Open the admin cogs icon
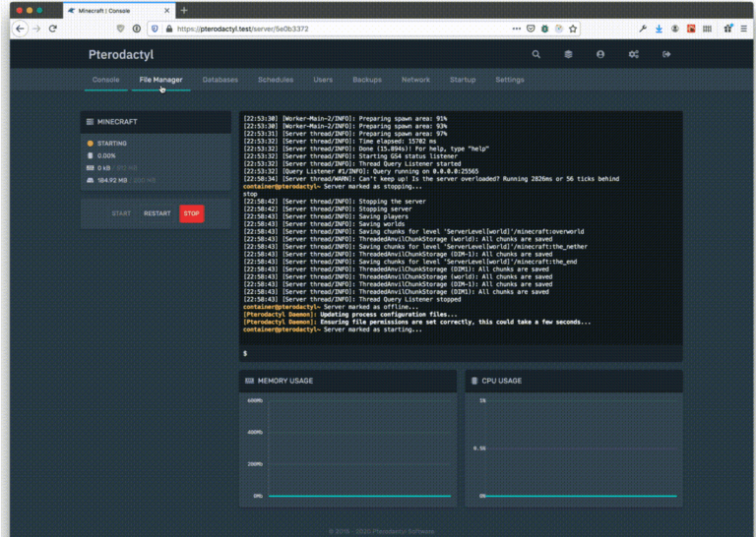The height and width of the screenshot is (537, 756). point(634,54)
